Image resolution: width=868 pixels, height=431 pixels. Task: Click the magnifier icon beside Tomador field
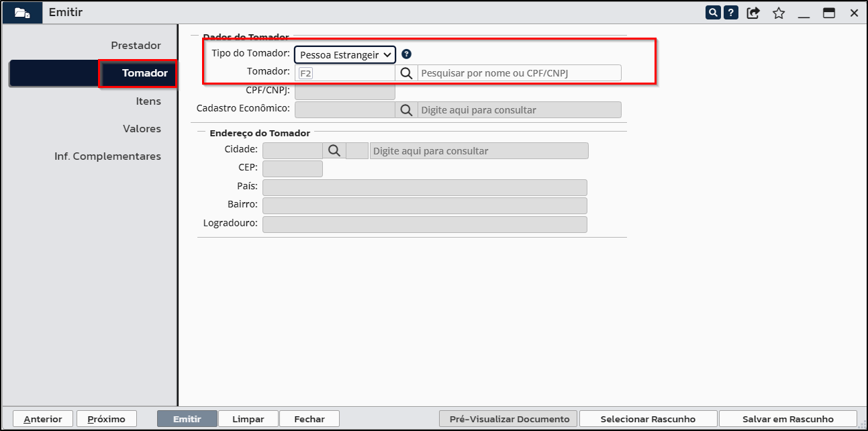[x=406, y=73]
